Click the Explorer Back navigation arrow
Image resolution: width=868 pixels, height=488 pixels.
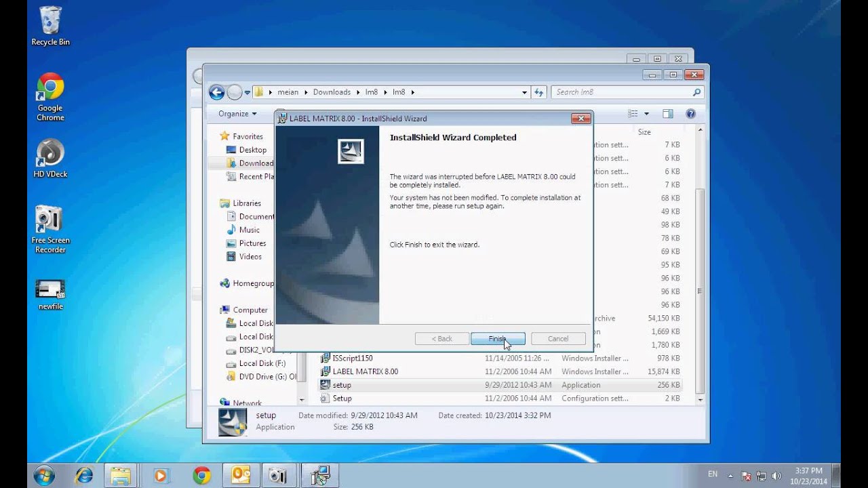(x=217, y=92)
